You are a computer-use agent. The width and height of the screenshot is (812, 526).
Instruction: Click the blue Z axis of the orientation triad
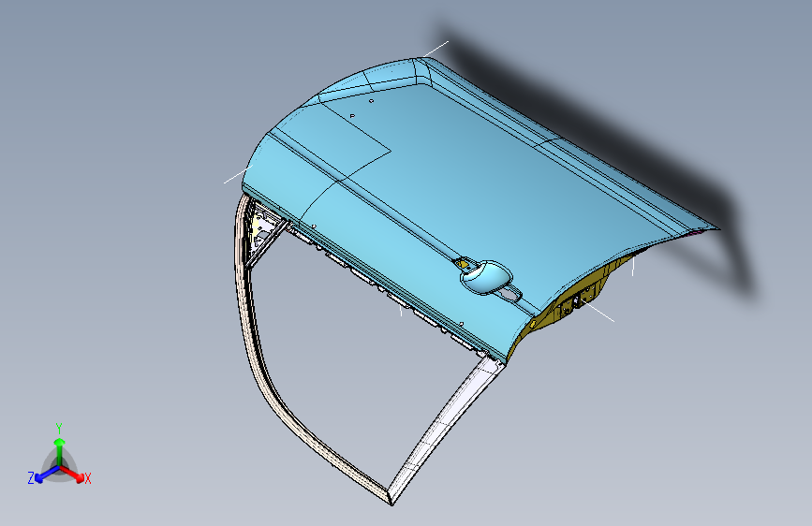[47, 474]
